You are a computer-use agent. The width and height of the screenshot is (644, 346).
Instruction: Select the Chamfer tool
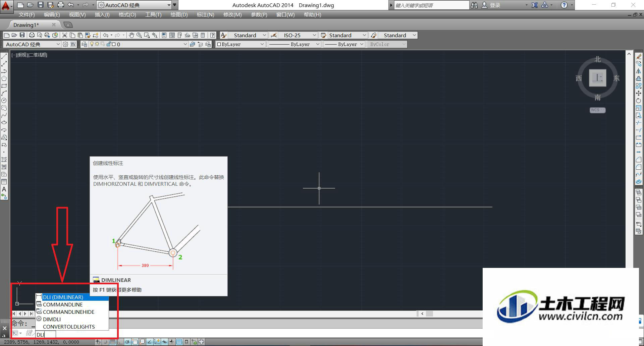point(639,160)
